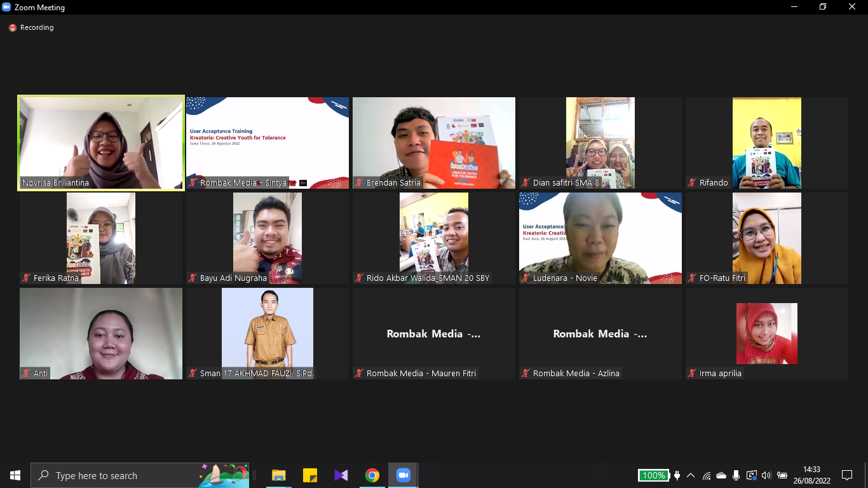
Task: Click the Zoom logo in the title bar
Action: 7,8
